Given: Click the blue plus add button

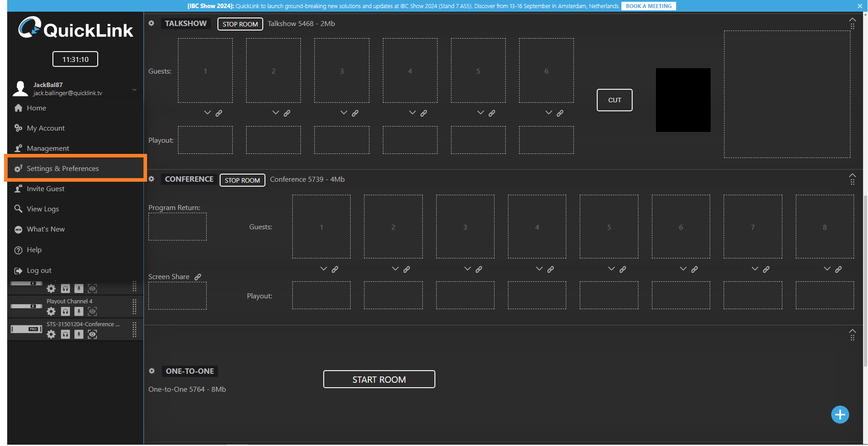Looking at the screenshot, I should coord(840,415).
